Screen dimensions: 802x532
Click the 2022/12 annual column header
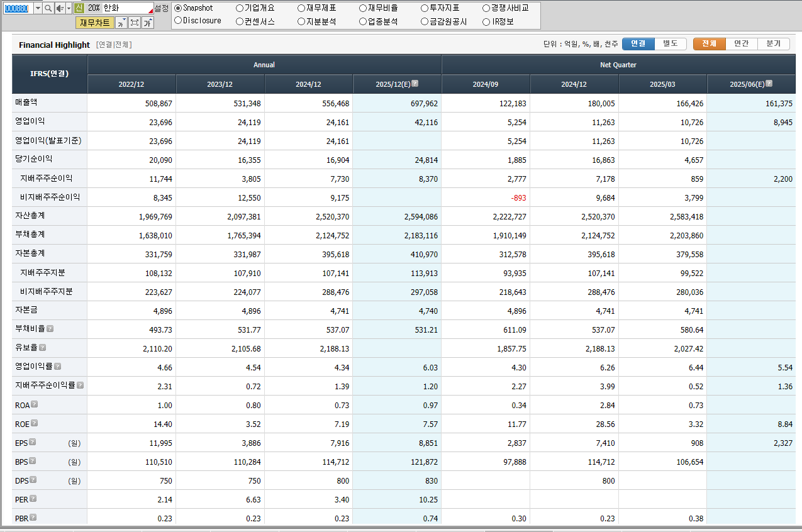pyautogui.click(x=131, y=84)
